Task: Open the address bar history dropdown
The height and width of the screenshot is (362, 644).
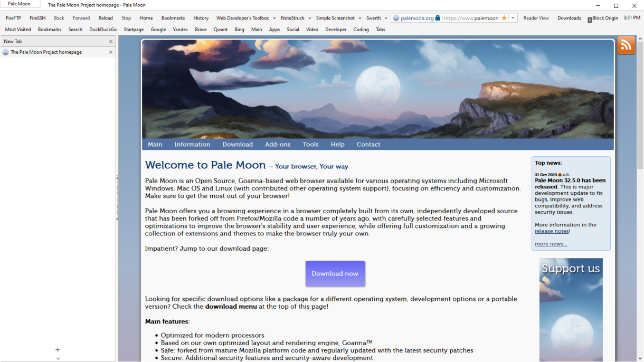Action: [x=513, y=18]
